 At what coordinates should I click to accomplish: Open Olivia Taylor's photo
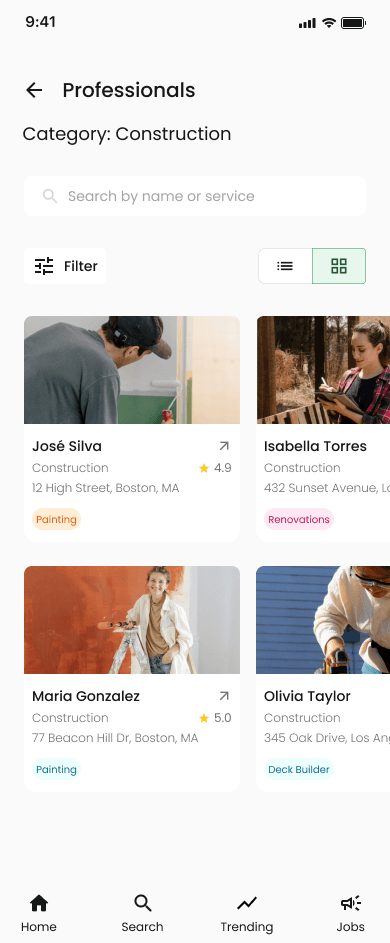(323, 620)
